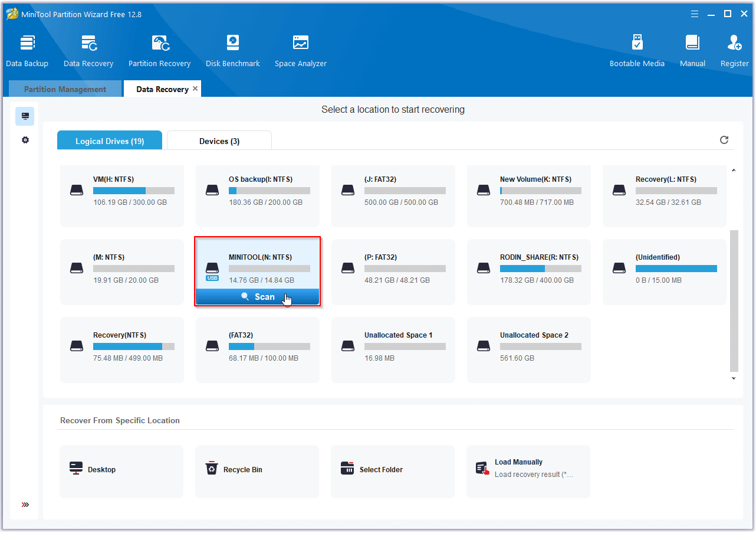
Task: Select Unallocated Space 2
Action: click(x=529, y=349)
